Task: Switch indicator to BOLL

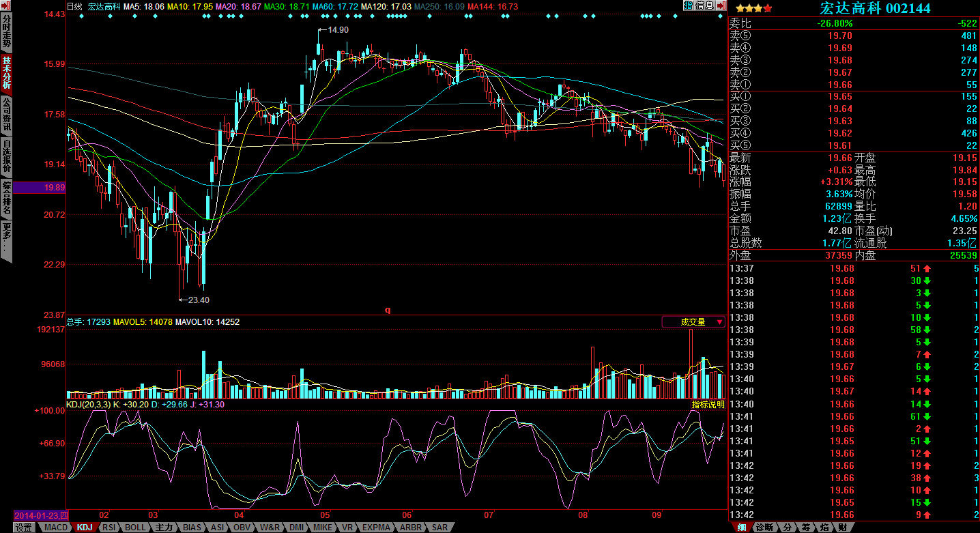Action: pos(135,528)
